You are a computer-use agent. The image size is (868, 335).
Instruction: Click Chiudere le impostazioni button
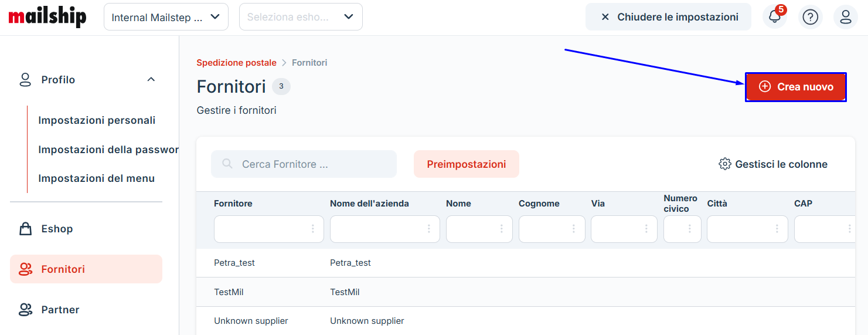(668, 17)
